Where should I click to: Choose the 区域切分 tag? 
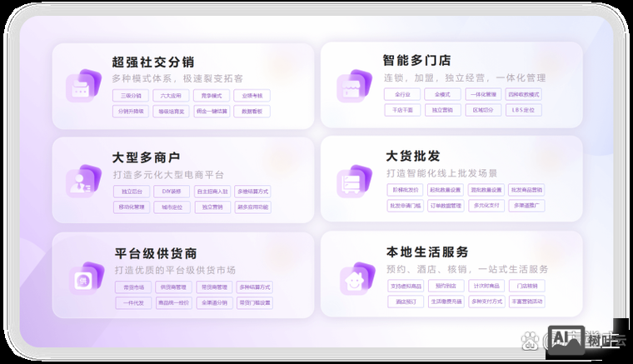[x=483, y=110]
